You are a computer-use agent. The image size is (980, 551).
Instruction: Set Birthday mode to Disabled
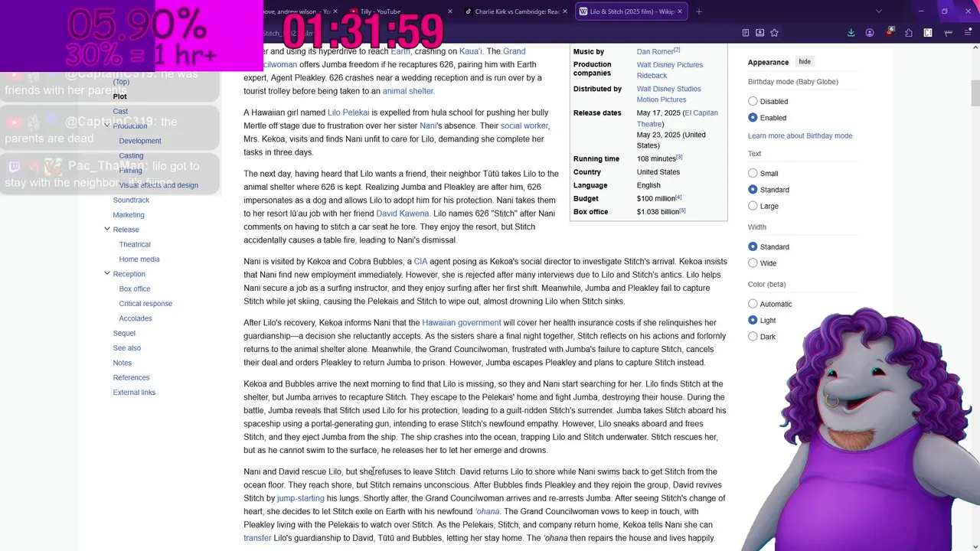click(x=753, y=101)
